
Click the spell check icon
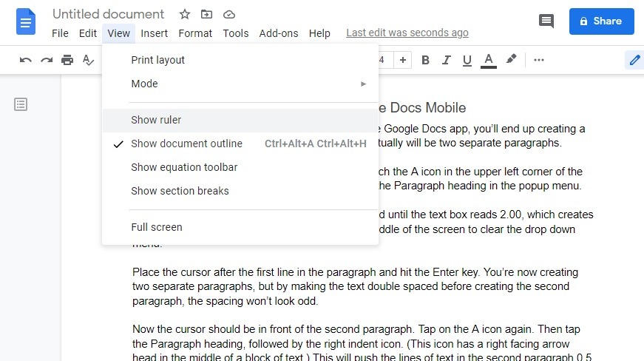pyautogui.click(x=88, y=60)
